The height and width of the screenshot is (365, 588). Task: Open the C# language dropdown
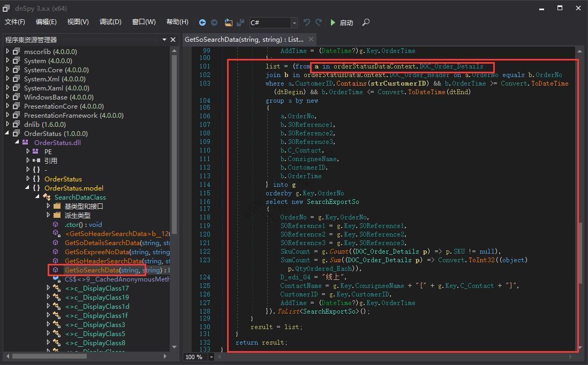[294, 22]
